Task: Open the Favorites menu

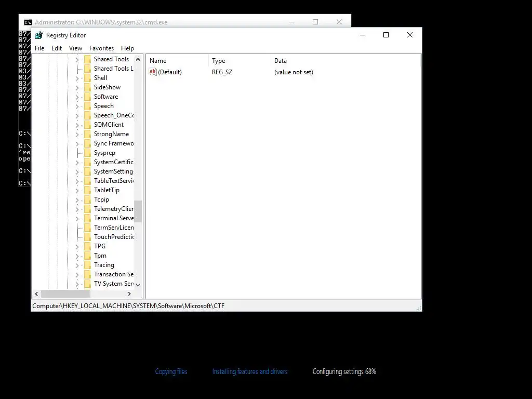Action: (x=101, y=48)
